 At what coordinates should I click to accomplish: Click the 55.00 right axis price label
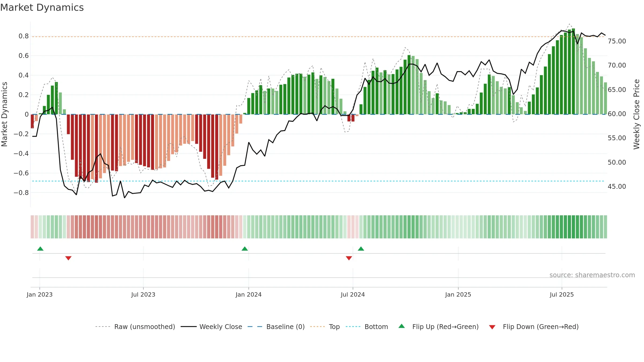[617, 138]
